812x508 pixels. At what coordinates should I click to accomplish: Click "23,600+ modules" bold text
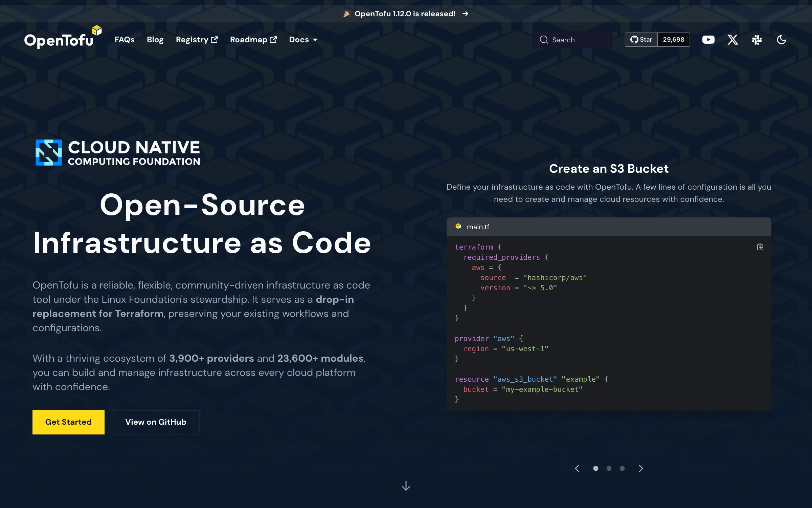320,358
